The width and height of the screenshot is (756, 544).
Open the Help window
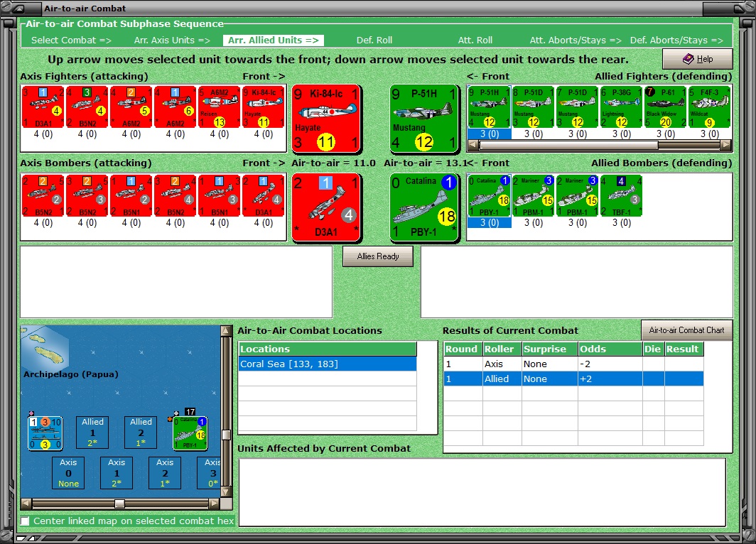pos(698,59)
